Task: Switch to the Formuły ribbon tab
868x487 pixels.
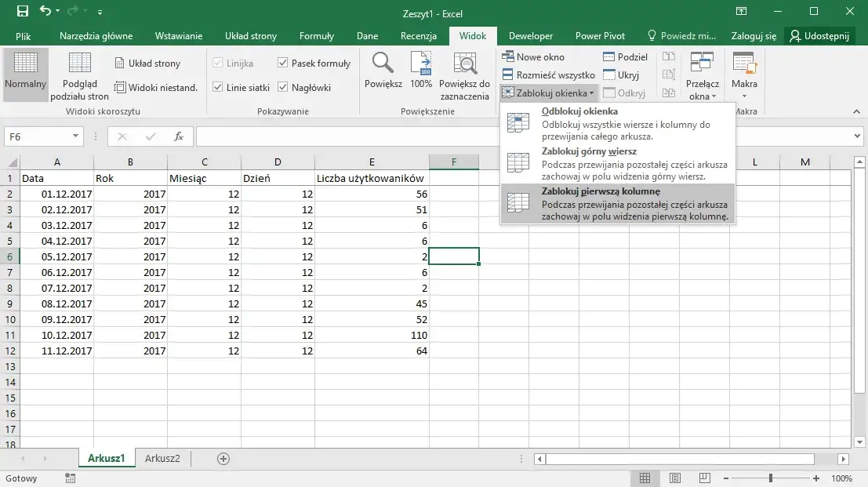Action: click(x=316, y=36)
